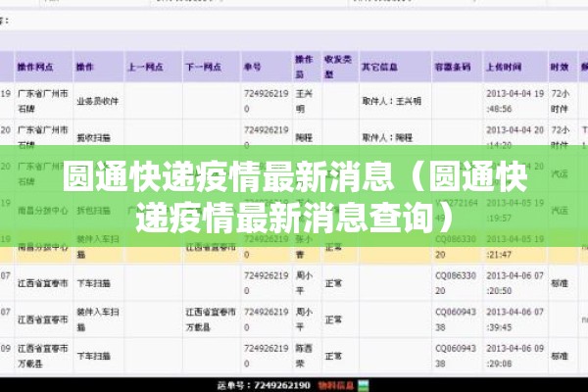Click upload time 2013-04-04 19:48:56
This screenshot has width=588, height=392.
coord(514,101)
